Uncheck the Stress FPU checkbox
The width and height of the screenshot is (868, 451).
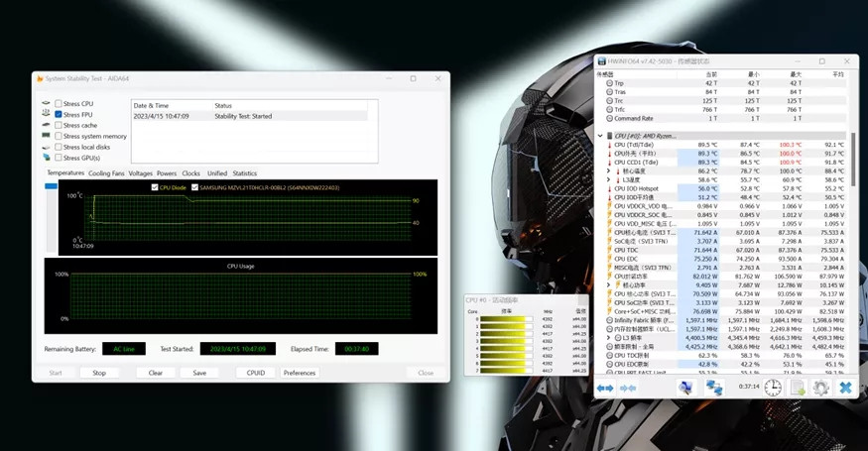click(59, 114)
